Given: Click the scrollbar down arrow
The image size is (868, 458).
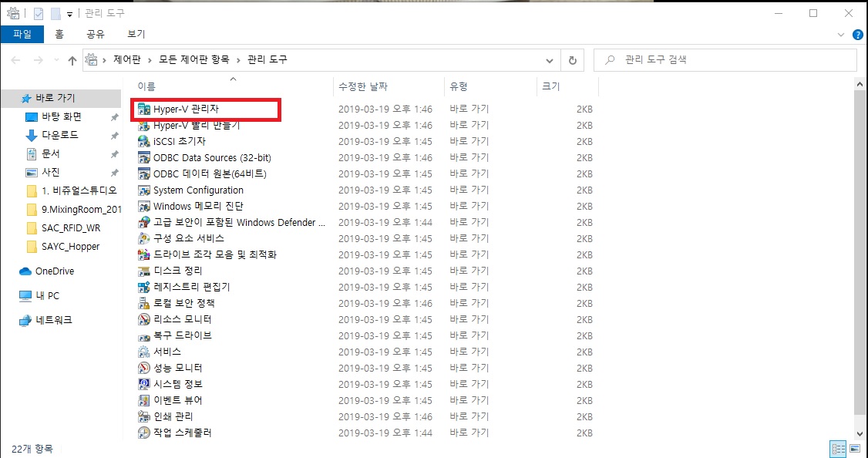Looking at the screenshot, I should pos(861,433).
